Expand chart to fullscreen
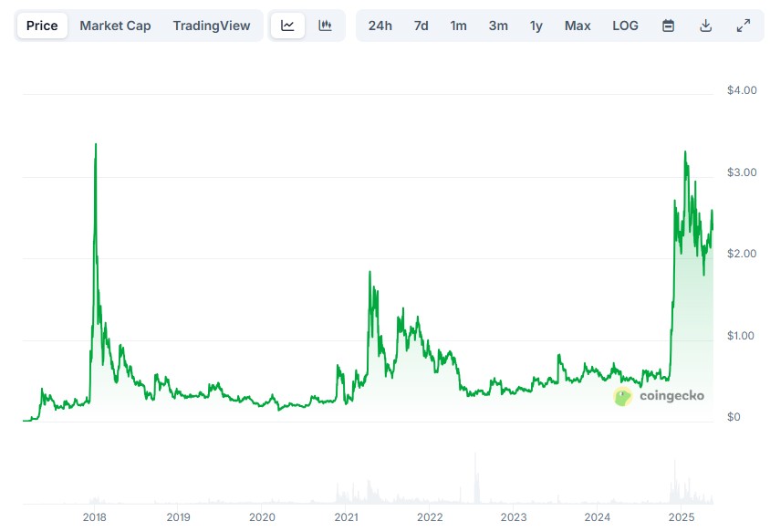The image size is (770, 532). (x=744, y=26)
